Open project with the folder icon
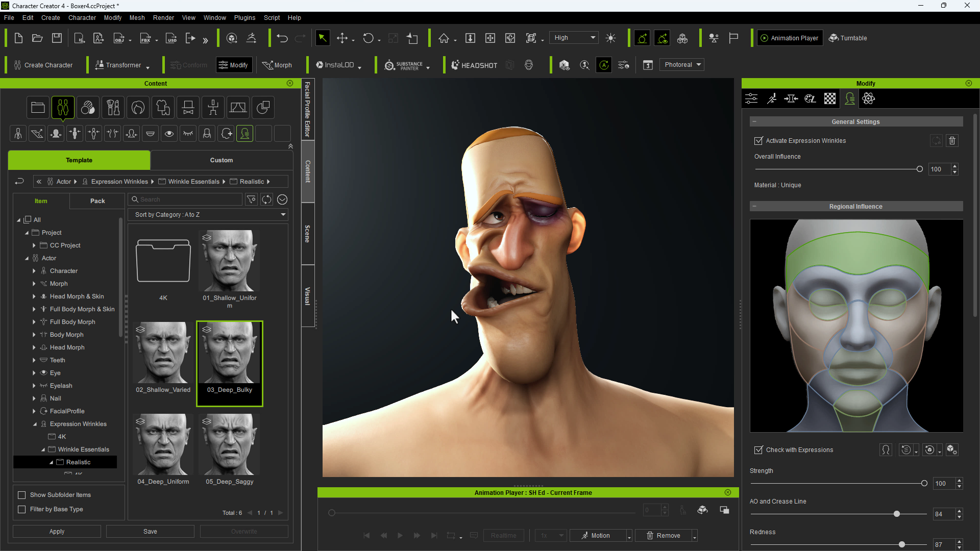 (x=37, y=38)
